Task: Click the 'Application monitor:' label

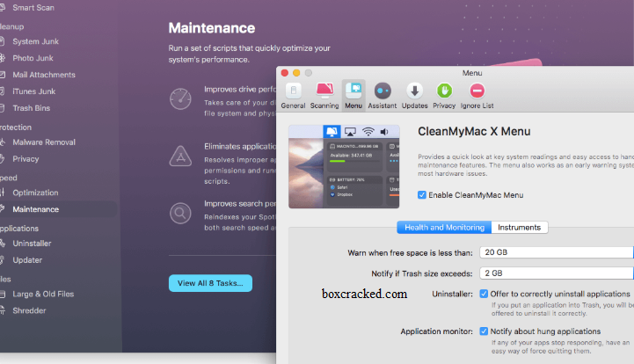Action: [x=437, y=331]
